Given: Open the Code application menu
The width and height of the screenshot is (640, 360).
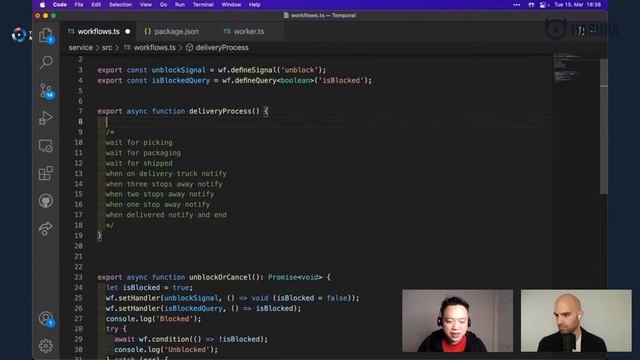Looking at the screenshot, I should click(60, 5).
